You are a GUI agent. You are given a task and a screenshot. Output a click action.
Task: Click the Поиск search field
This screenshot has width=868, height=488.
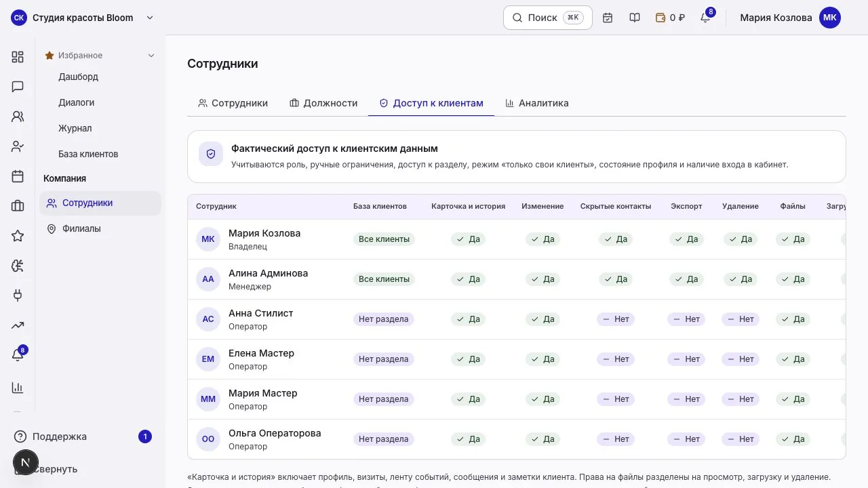(x=548, y=18)
